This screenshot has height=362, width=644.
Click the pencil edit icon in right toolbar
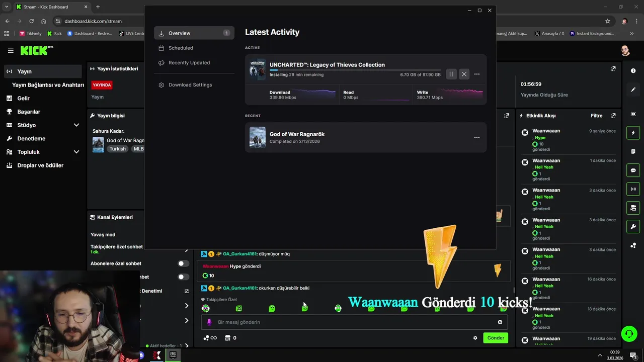(x=633, y=89)
